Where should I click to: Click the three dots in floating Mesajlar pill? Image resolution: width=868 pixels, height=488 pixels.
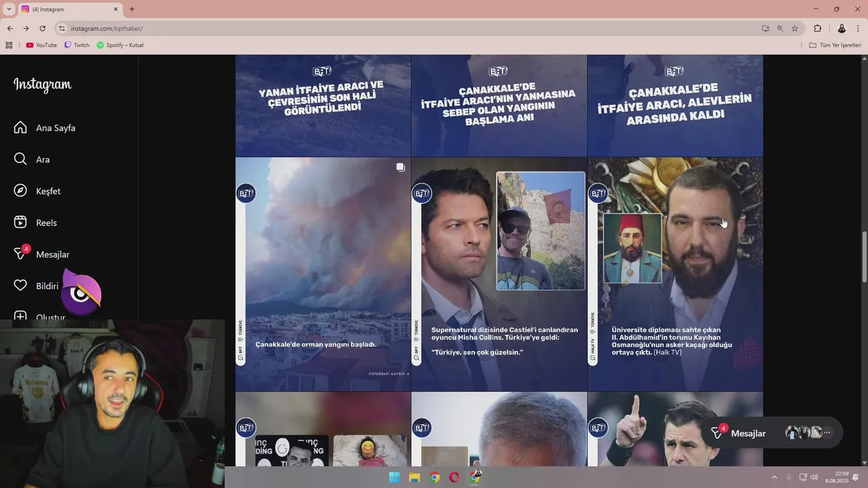[x=827, y=432]
